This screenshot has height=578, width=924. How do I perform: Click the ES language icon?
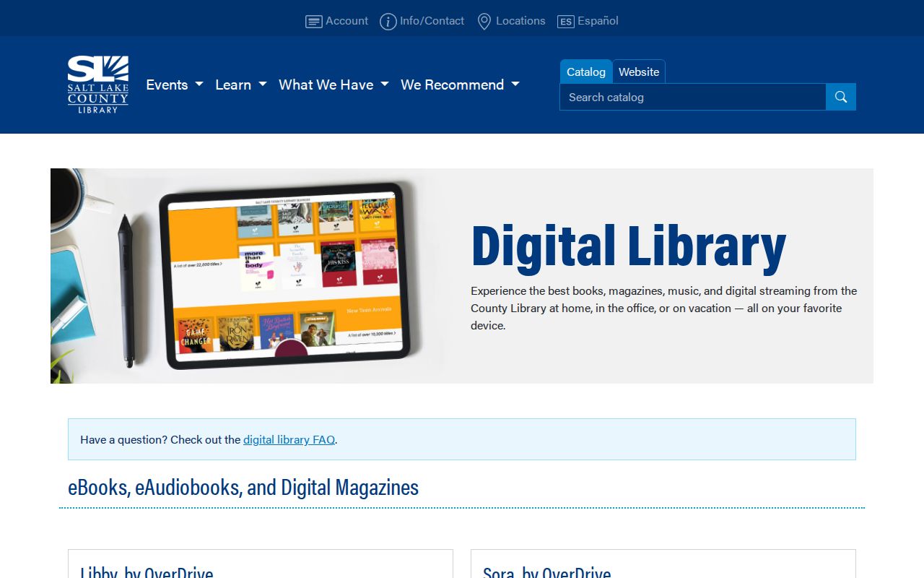coord(565,22)
